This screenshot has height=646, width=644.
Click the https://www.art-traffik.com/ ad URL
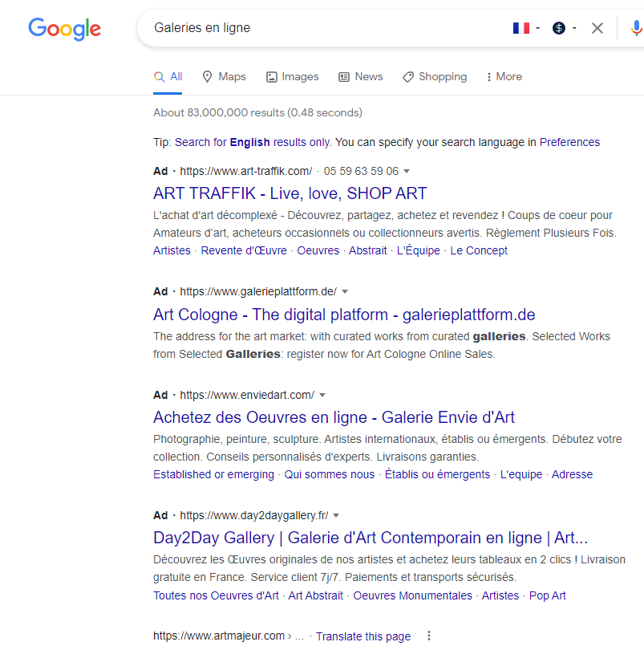(246, 171)
